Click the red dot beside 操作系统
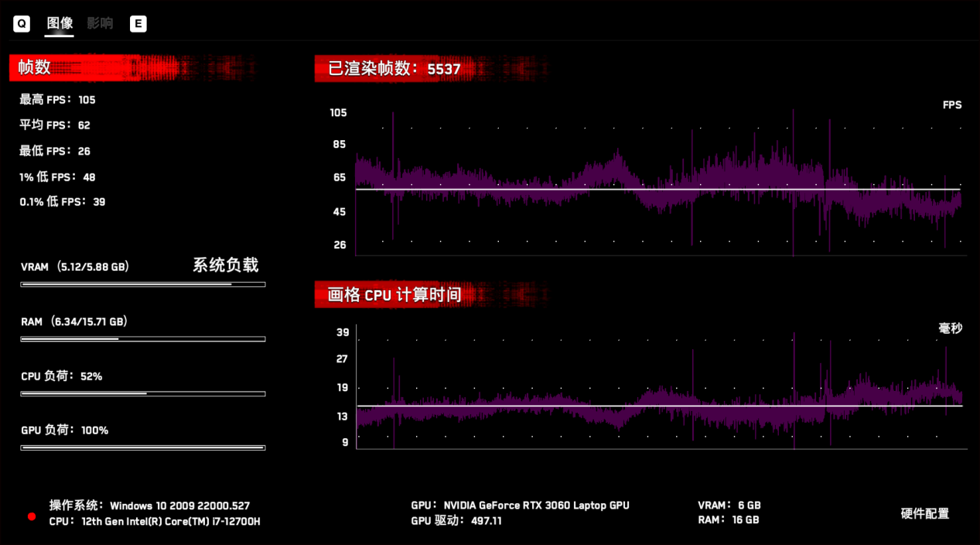This screenshot has height=545, width=980. click(32, 516)
